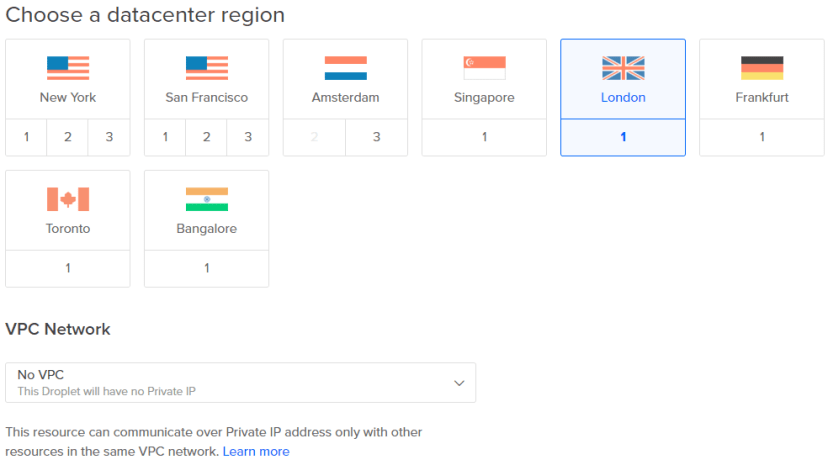The width and height of the screenshot is (828, 465).
Task: Click the selected London datacenter 1
Action: [x=623, y=137]
